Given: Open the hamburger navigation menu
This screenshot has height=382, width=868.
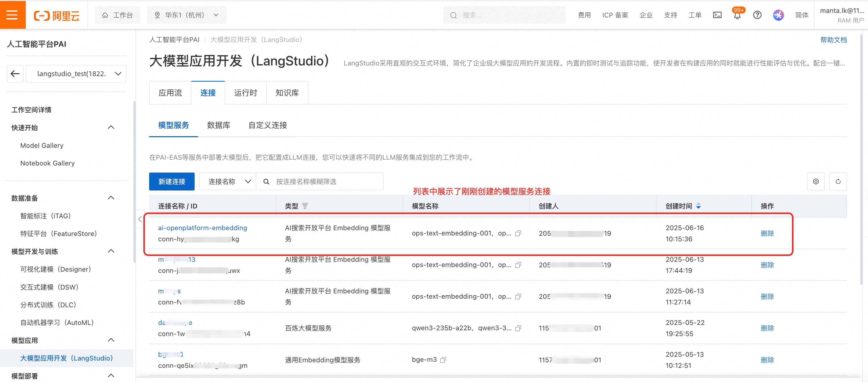Looking at the screenshot, I should (12, 15).
